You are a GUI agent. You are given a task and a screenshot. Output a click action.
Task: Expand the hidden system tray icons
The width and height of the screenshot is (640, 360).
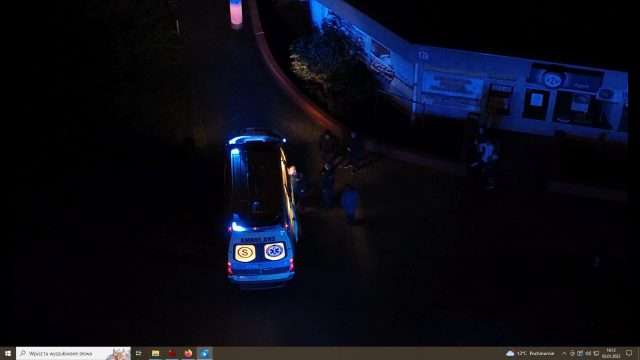[564, 353]
